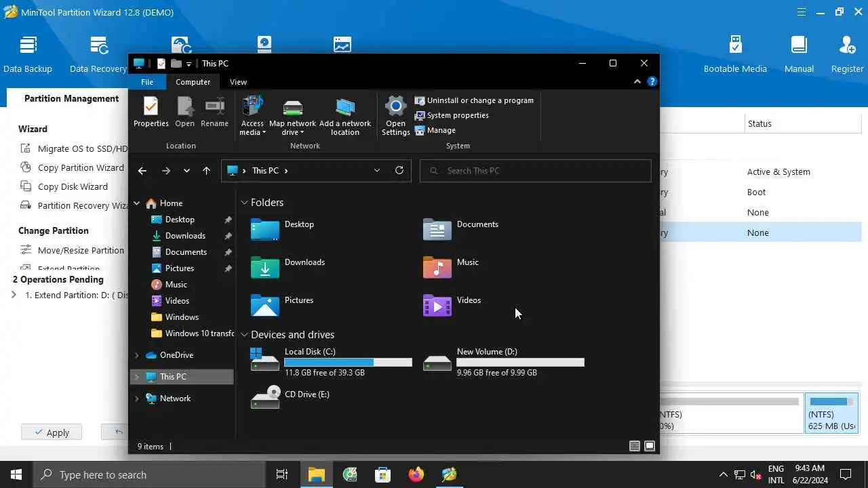Click Register in MiniTool toolbar
Screen dimensions: 868x488
point(848,54)
